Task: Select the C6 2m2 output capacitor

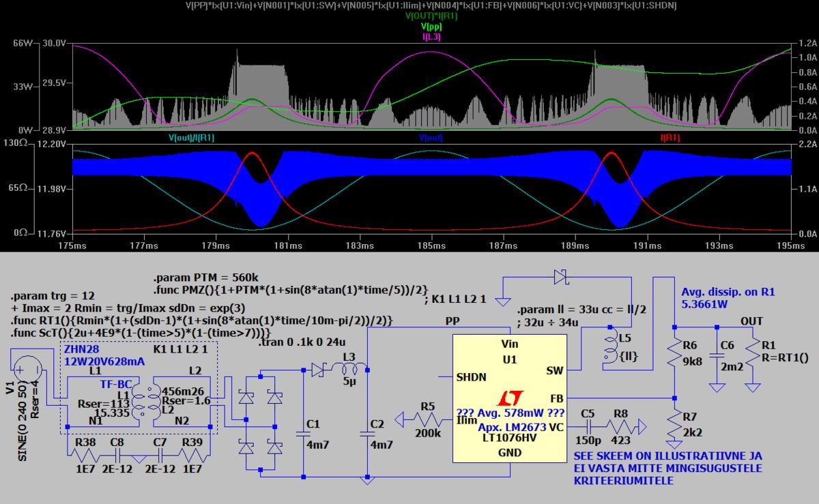Action: (x=716, y=355)
